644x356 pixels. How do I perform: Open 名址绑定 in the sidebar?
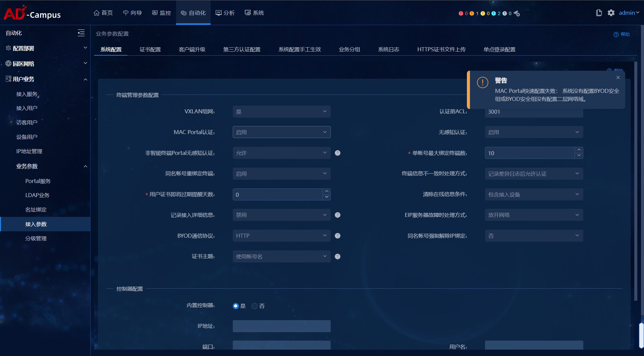36,210
